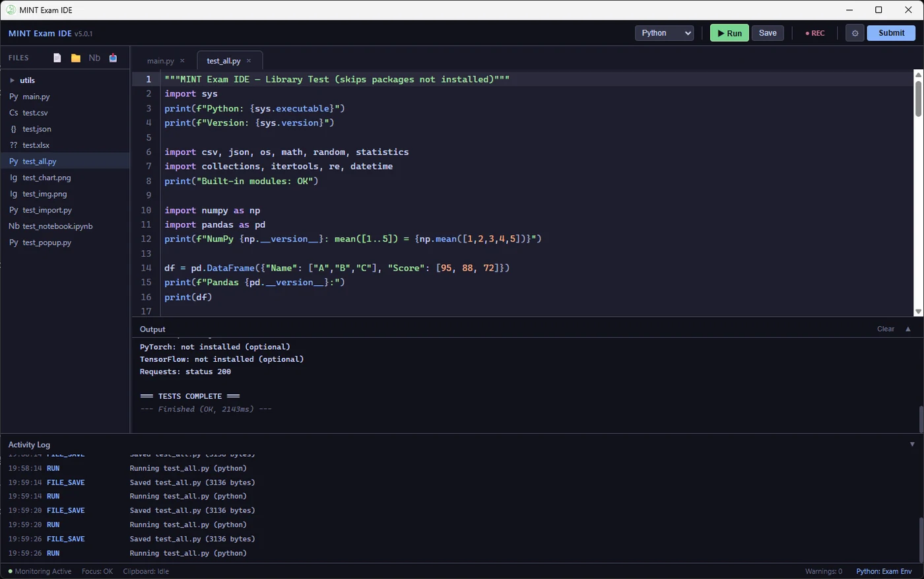Open test.xlsx from the file list

click(65, 145)
